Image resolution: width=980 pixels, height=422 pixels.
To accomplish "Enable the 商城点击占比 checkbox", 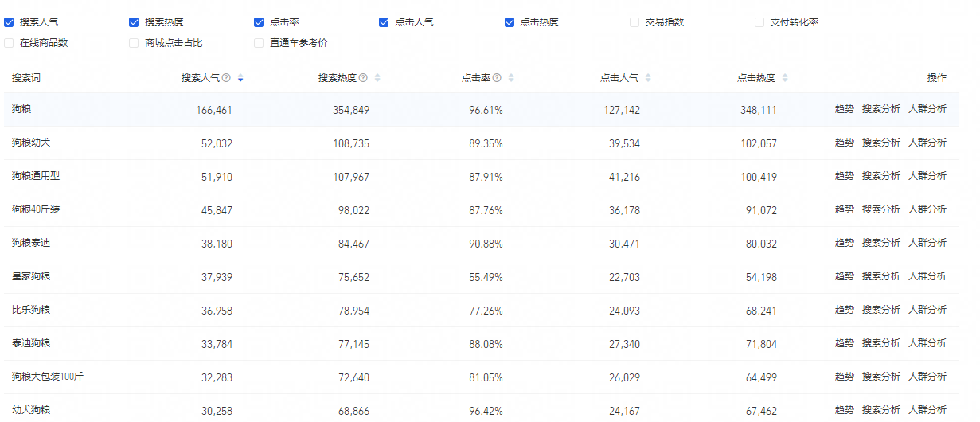I will pyautogui.click(x=134, y=43).
